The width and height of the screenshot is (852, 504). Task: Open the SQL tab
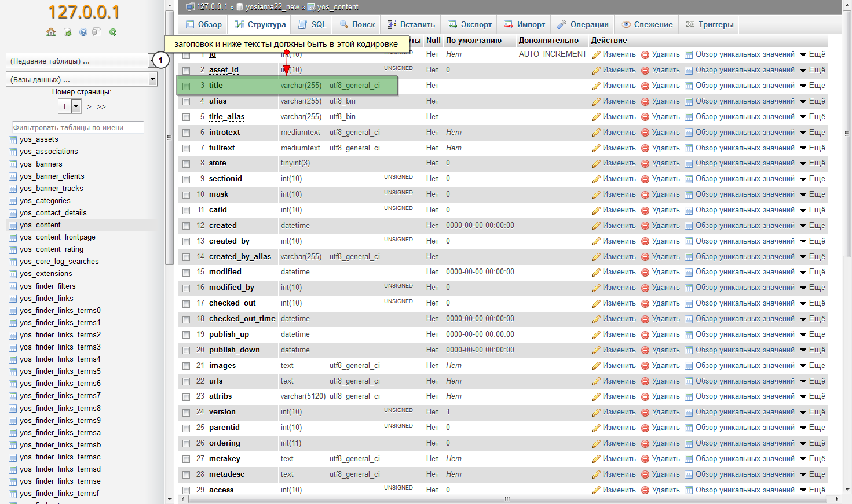click(x=312, y=24)
